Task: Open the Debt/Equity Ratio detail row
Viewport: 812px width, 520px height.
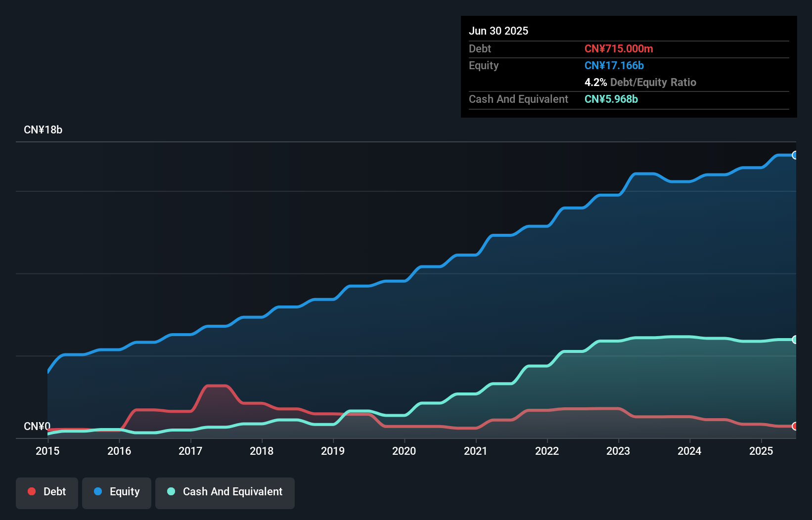Action: pyautogui.click(x=640, y=82)
